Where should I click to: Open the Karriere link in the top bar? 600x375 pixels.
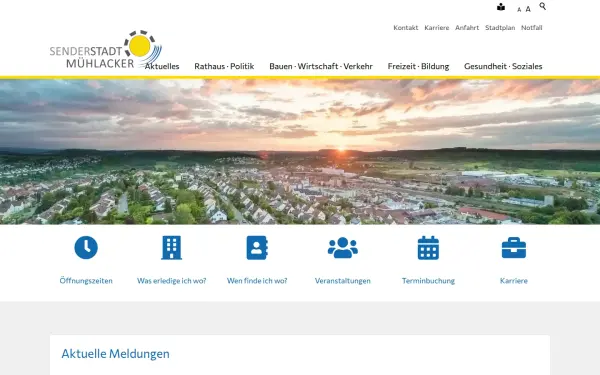click(x=437, y=28)
